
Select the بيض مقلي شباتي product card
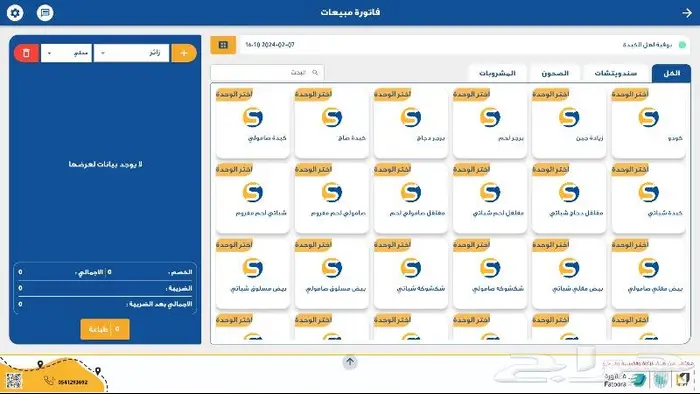pos(569,273)
